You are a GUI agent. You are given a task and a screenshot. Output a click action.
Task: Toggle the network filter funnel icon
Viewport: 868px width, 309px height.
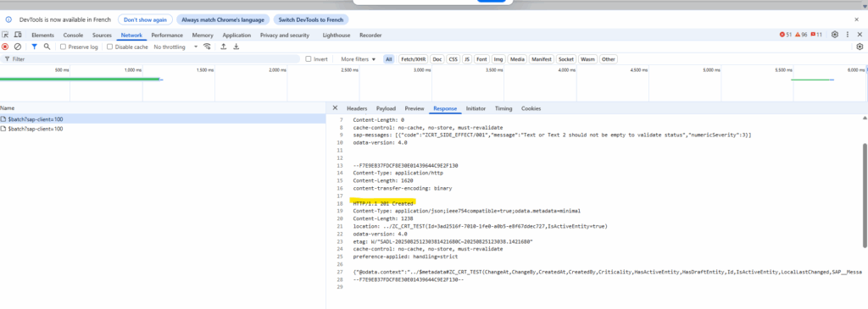(34, 47)
